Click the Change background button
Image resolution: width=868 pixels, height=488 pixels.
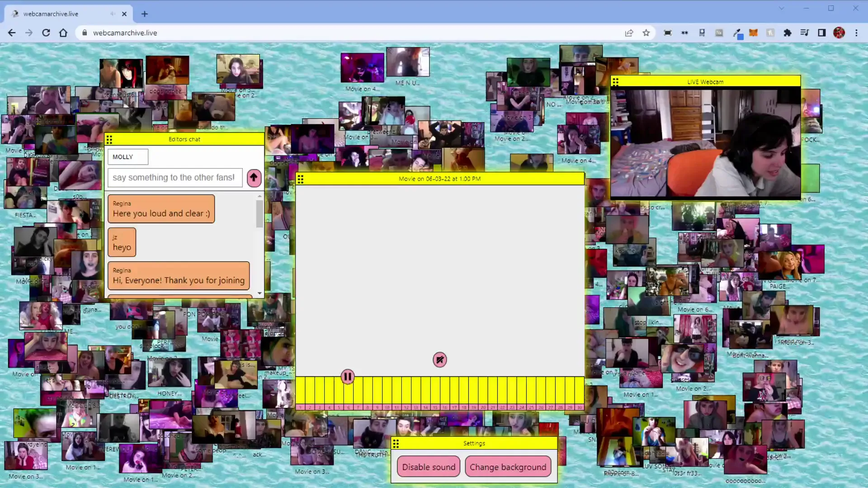point(508,467)
